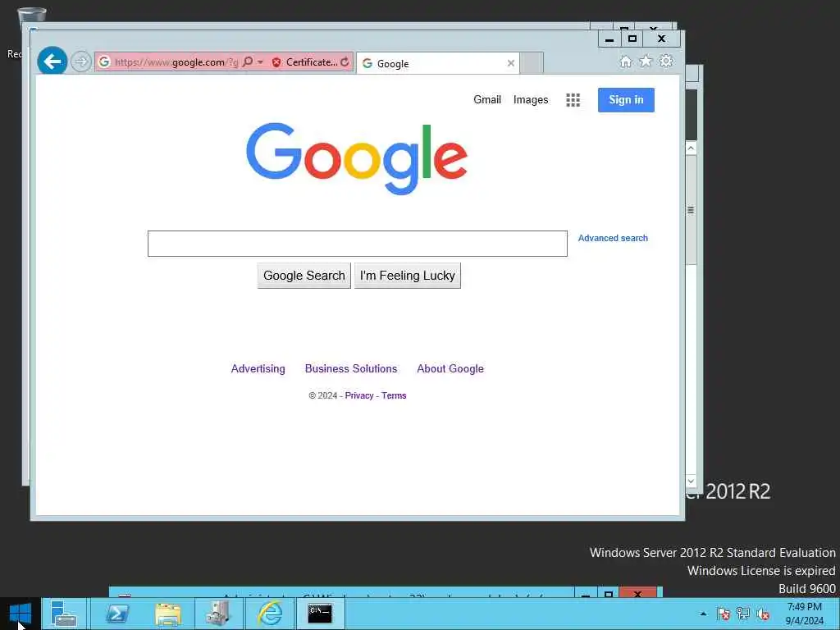Go to the browser Home page icon
Image resolution: width=840 pixels, height=630 pixels.
coord(625,62)
